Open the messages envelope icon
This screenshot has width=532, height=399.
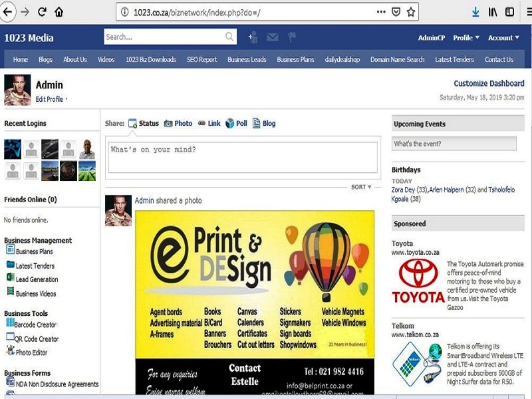(x=272, y=37)
